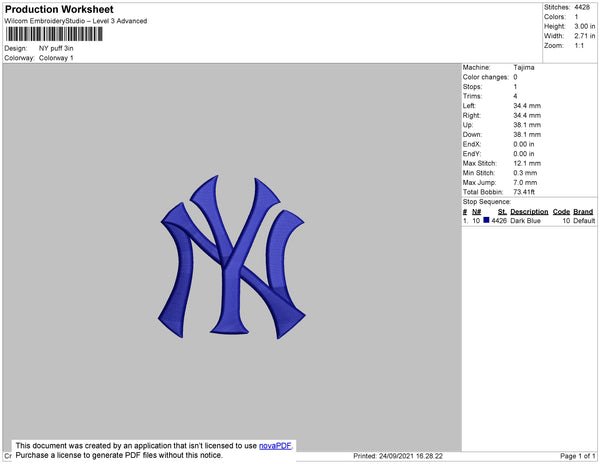Click the design name 'NY puff 3in'

click(x=56, y=49)
